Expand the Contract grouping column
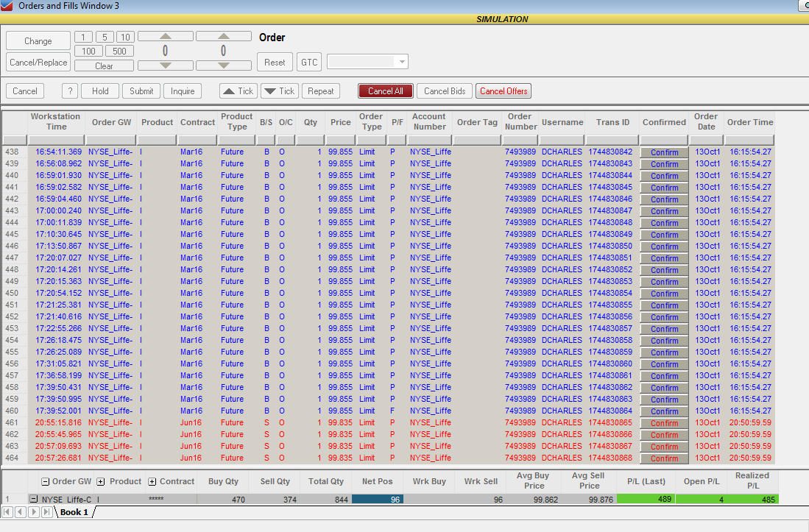The width and height of the screenshot is (809, 532). (152, 481)
